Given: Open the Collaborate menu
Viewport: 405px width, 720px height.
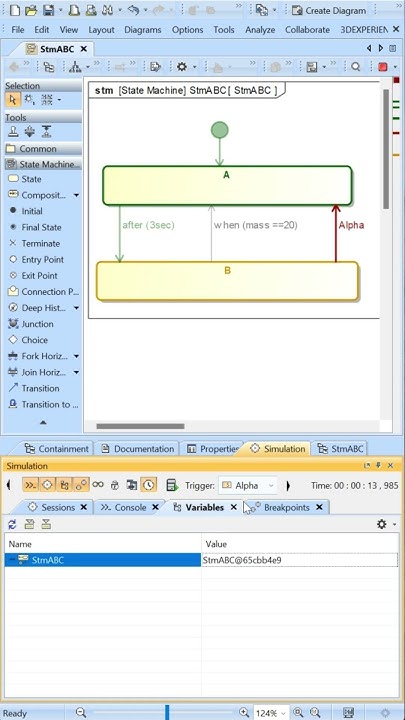Looking at the screenshot, I should coord(307,29).
